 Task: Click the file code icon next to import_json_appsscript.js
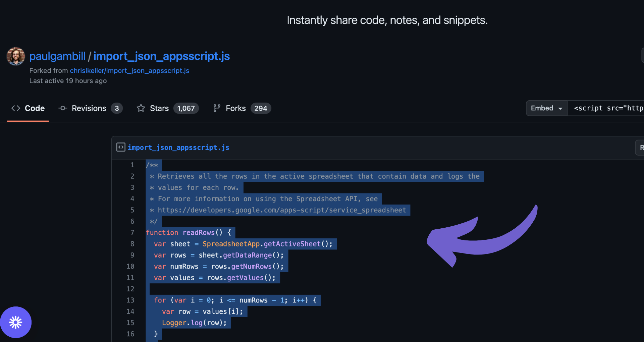pos(120,147)
